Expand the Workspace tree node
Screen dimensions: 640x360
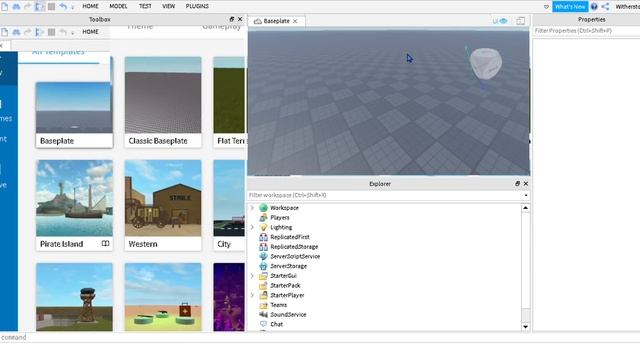[252, 208]
